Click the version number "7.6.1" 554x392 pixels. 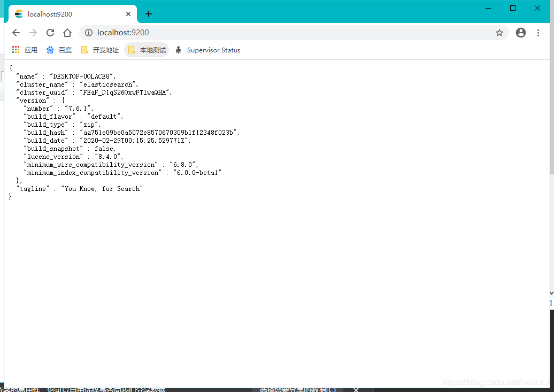pos(78,109)
